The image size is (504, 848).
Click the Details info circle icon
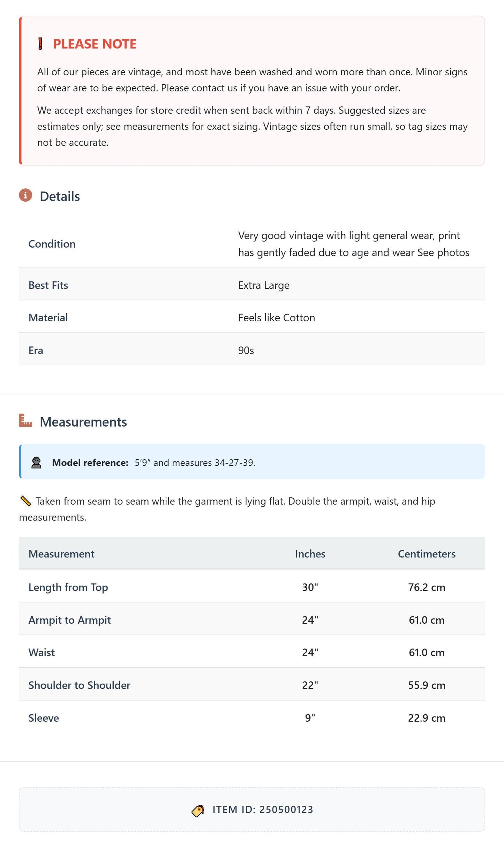coord(25,195)
